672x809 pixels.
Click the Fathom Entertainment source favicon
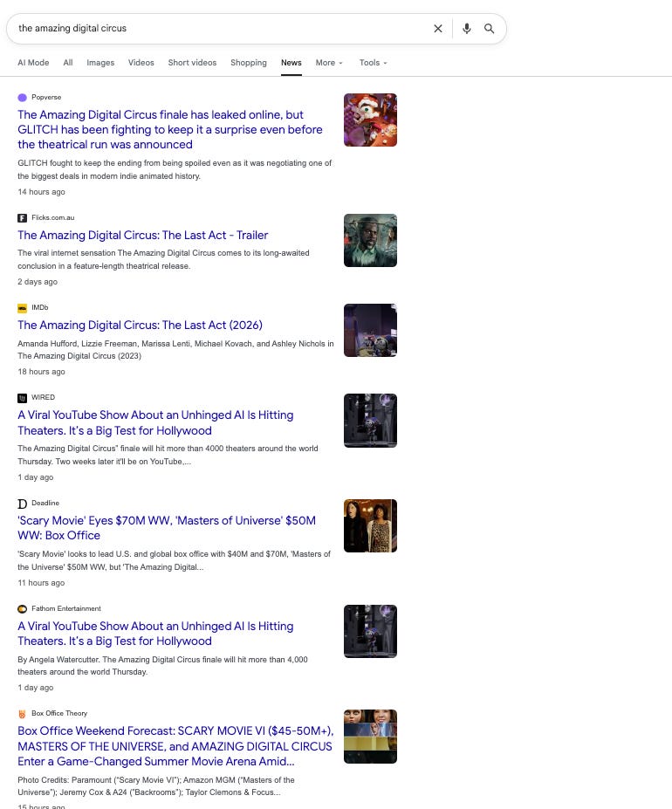[22, 609]
